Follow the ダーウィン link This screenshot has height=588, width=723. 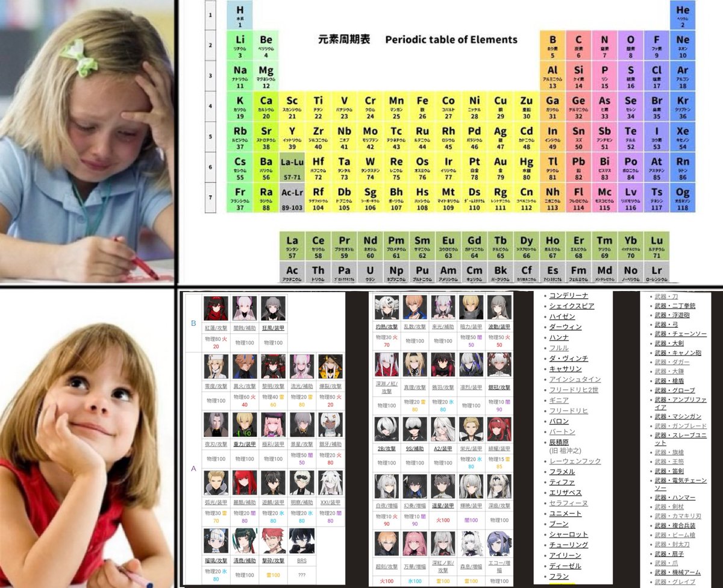click(565, 327)
